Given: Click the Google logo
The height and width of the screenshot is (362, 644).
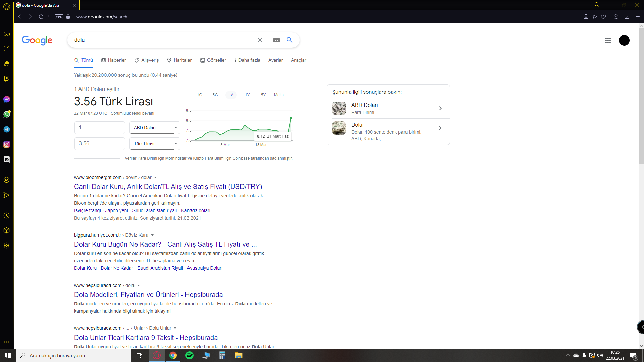Looking at the screenshot, I should coord(37,40).
